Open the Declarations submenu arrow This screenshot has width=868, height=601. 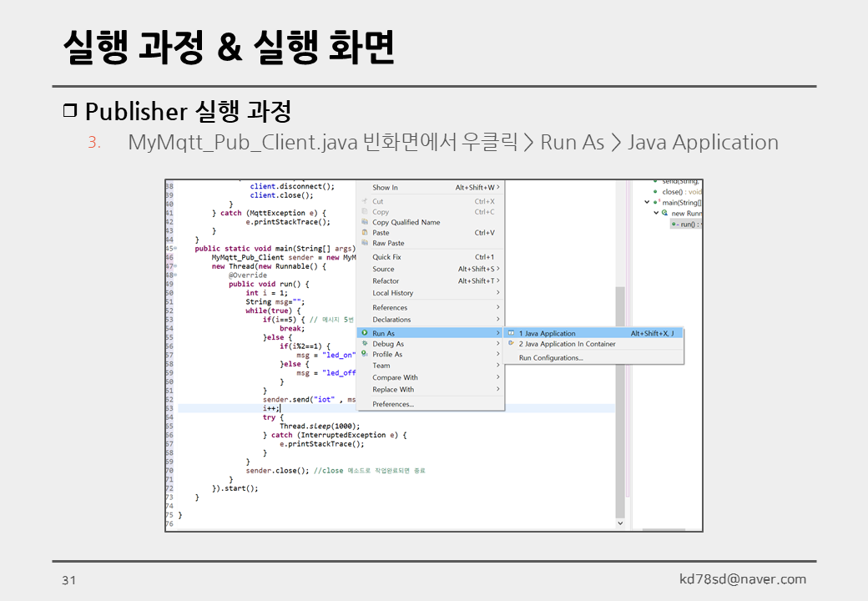pyautogui.click(x=497, y=319)
